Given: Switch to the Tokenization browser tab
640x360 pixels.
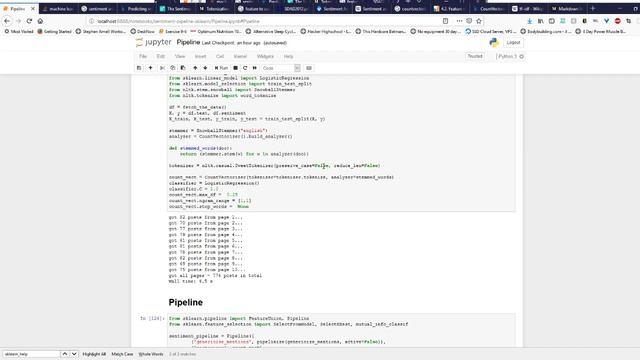Looking at the screenshot, I should [x=214, y=9].
